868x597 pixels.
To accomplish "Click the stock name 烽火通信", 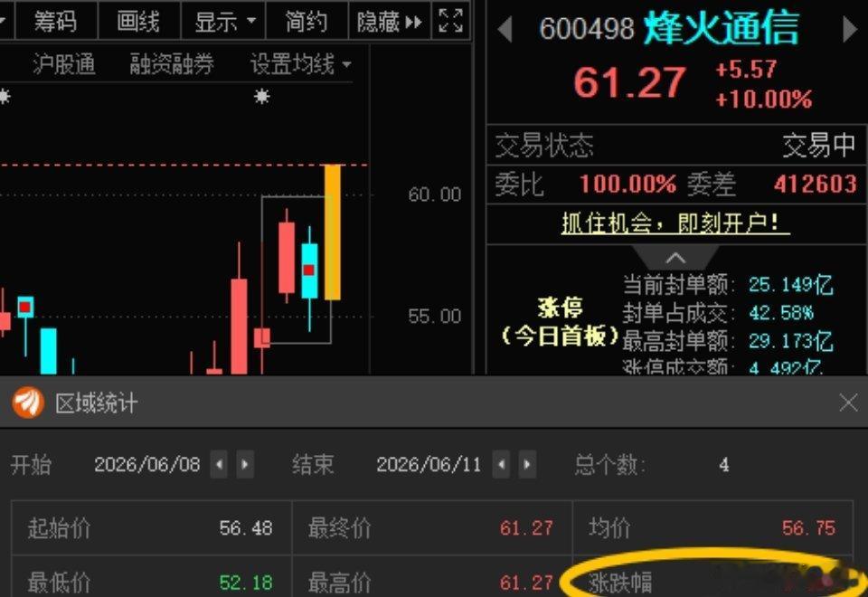I will (x=722, y=27).
